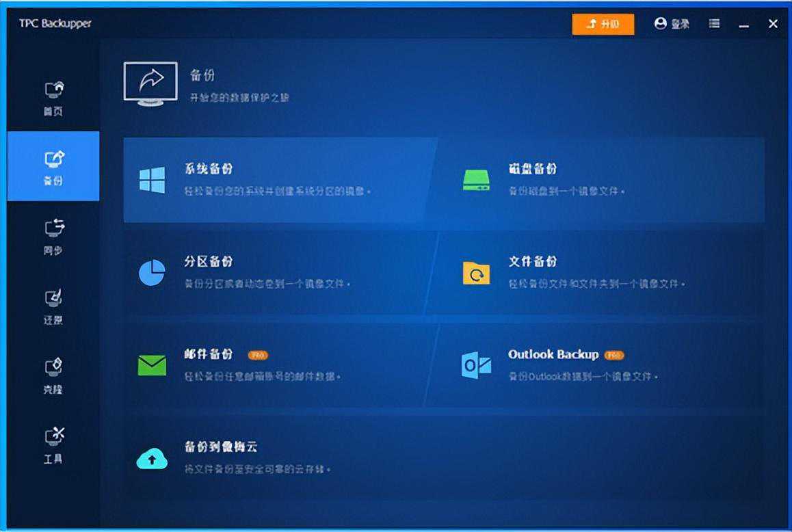The image size is (792, 532).
Task: Choose the 备份到傲梅云 cloud backup title
Action: tap(220, 447)
